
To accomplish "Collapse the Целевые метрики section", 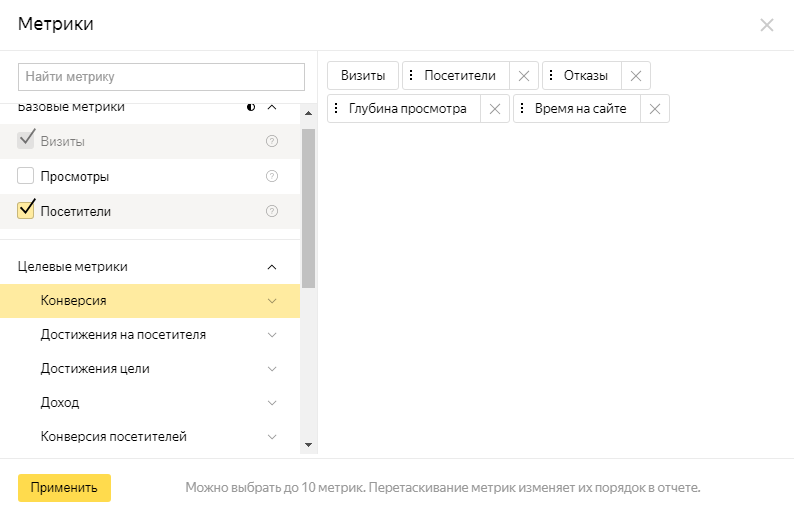I will pos(271,267).
